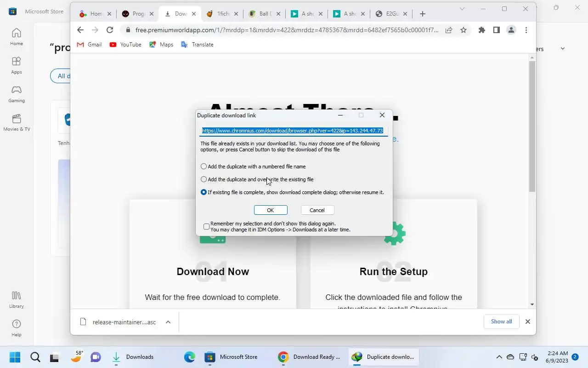Click OK in Duplicate download link dialog

coord(271,210)
